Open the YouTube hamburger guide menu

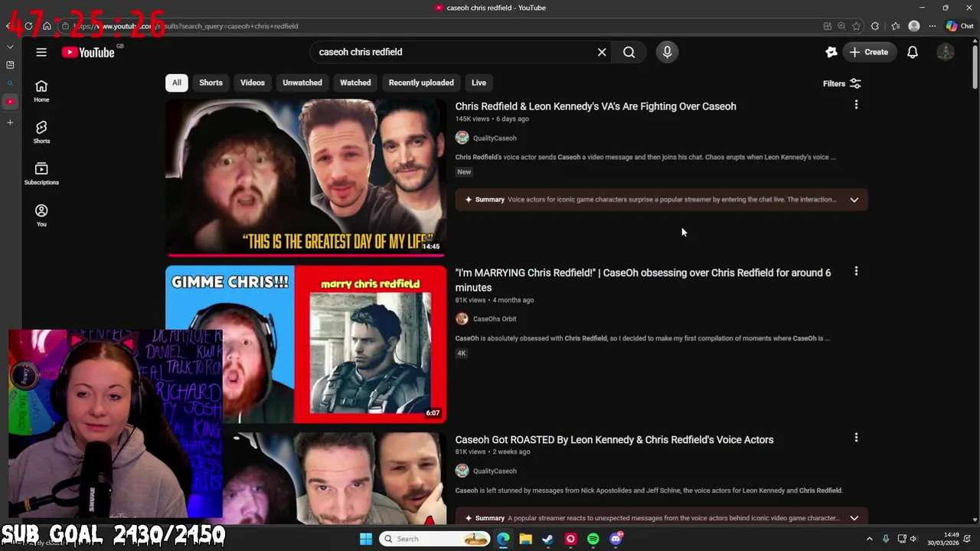[41, 52]
